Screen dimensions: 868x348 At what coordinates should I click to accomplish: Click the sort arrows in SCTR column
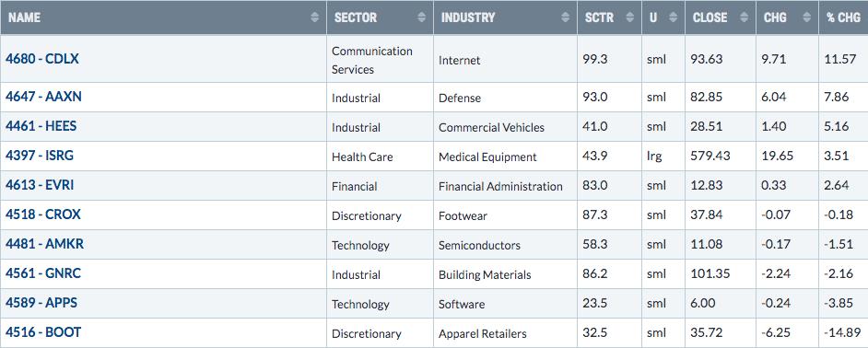tap(630, 17)
